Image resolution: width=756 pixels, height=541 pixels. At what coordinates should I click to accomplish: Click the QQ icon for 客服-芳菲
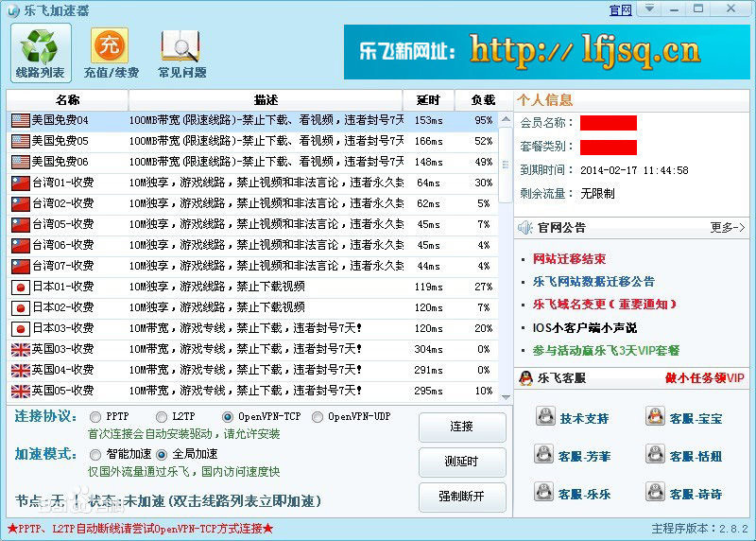click(544, 454)
